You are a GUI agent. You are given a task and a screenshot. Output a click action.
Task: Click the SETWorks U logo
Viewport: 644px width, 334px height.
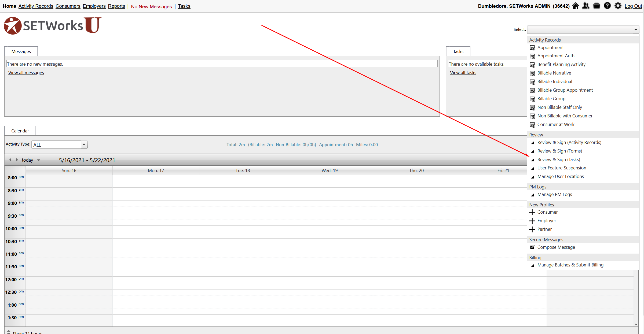pyautogui.click(x=53, y=25)
